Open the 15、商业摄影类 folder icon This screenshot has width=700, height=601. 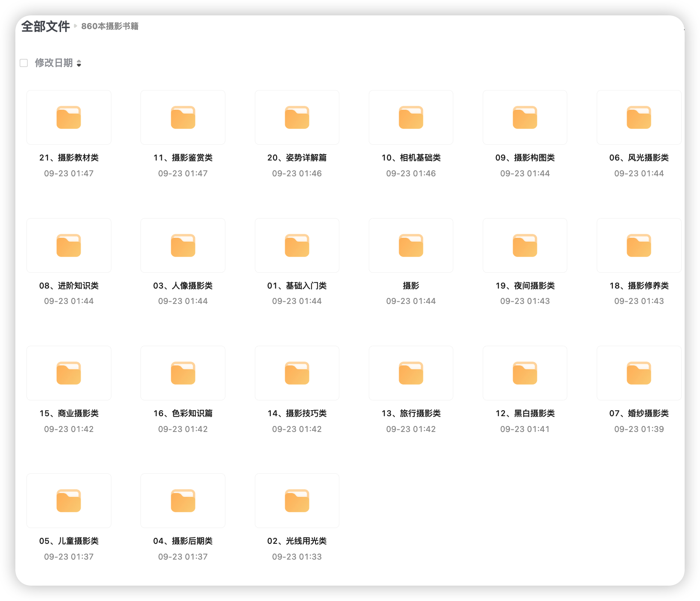click(x=69, y=373)
